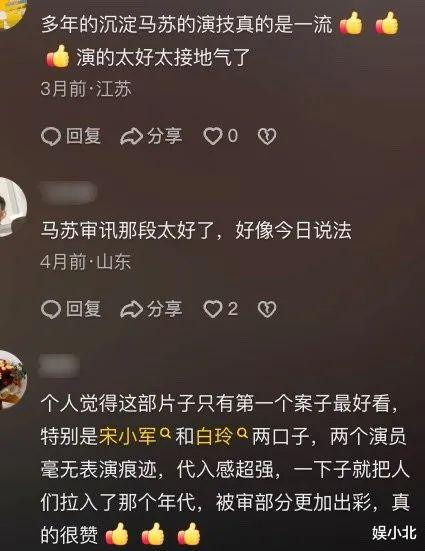Tap blurred username of Shandong commenter
This screenshot has width=425, height=551.
69,192
